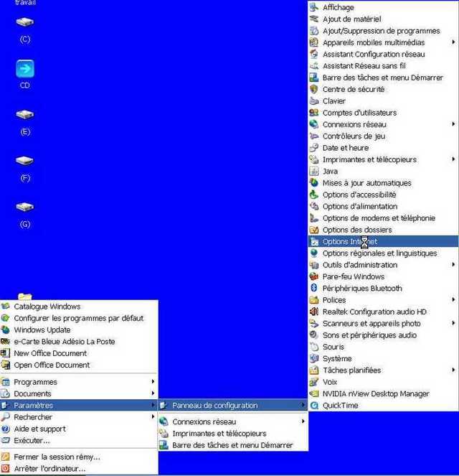Click the Java control panel icon

point(314,172)
